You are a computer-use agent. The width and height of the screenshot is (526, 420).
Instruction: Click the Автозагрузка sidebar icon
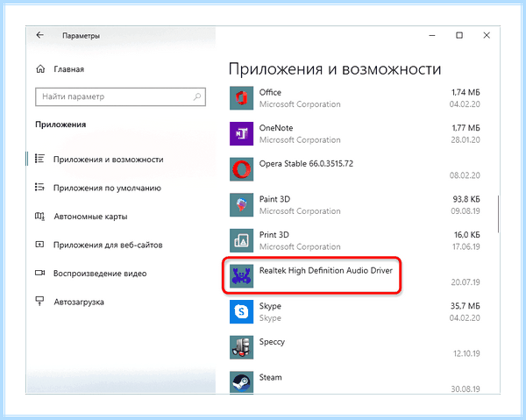[x=39, y=301]
